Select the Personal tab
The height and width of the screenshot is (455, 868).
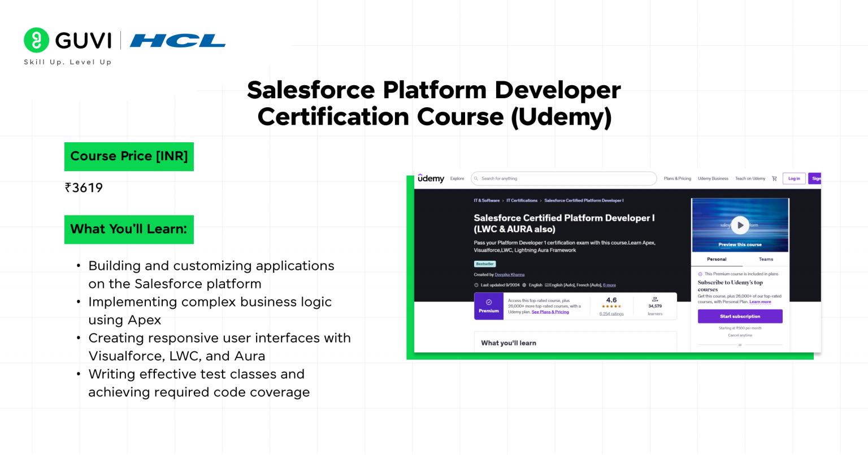[x=716, y=259]
